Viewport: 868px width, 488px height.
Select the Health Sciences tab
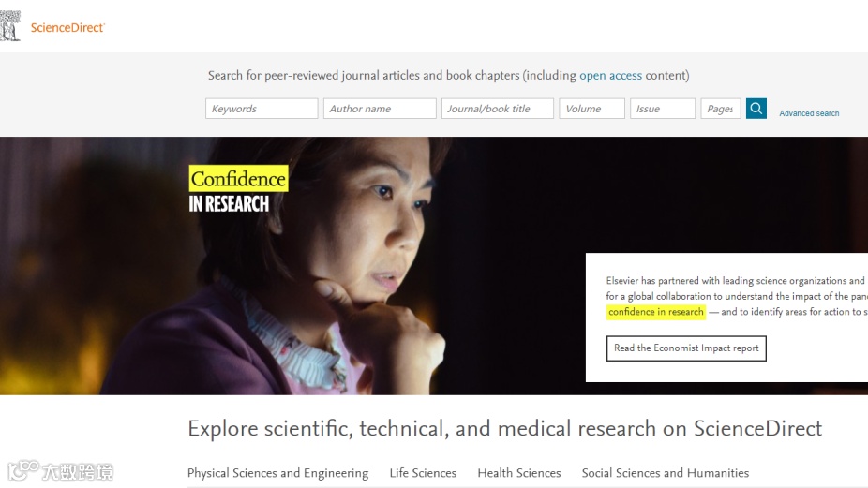coord(519,473)
